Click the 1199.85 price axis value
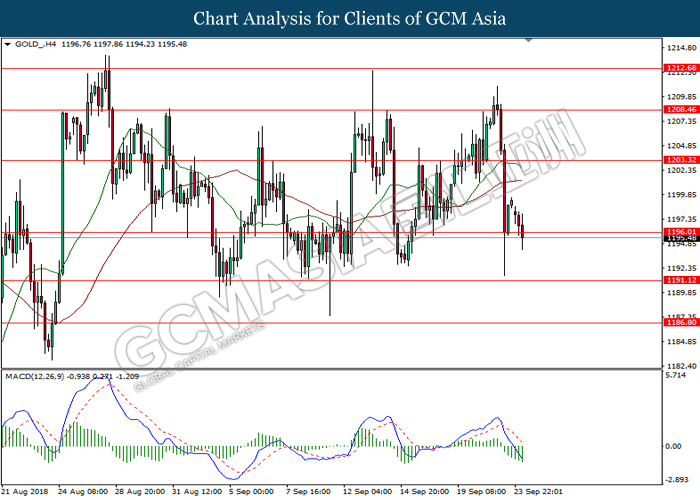This screenshot has width=700, height=500. (x=682, y=195)
